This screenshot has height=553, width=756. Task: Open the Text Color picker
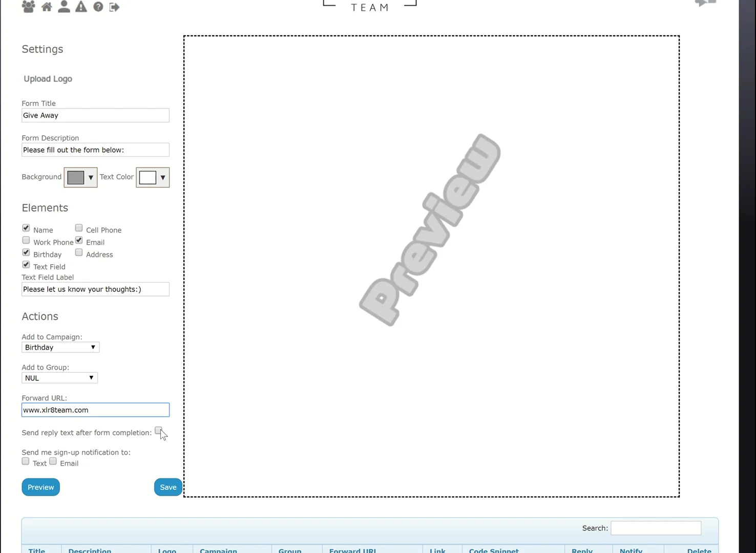(x=153, y=177)
